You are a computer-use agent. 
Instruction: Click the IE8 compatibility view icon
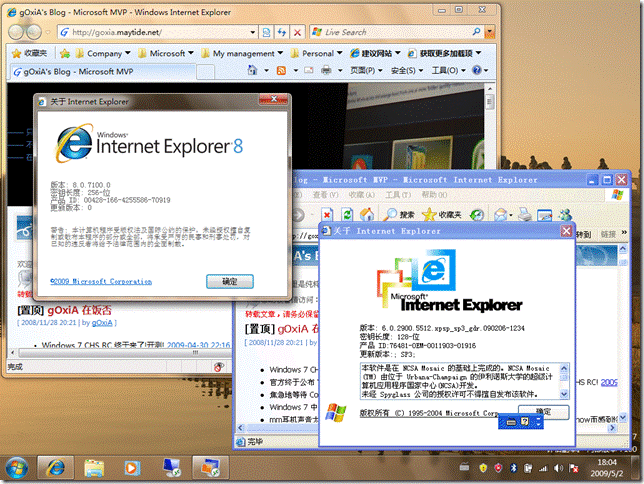click(266, 32)
